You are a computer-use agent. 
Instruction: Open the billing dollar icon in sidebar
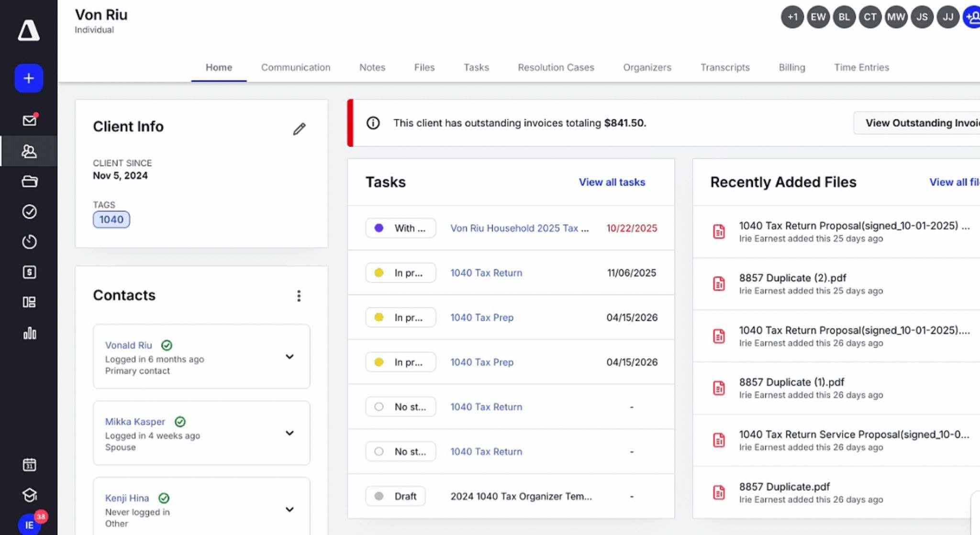[x=29, y=272]
